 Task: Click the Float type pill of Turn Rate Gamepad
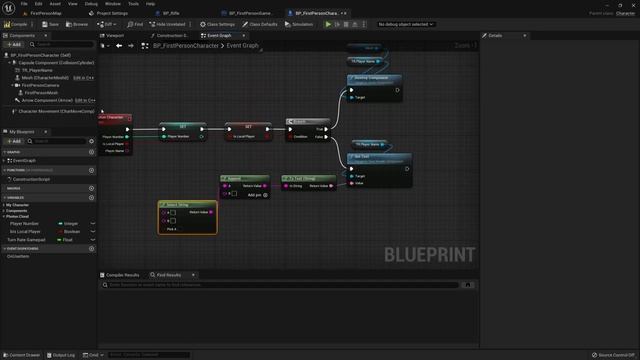[x=65, y=240]
